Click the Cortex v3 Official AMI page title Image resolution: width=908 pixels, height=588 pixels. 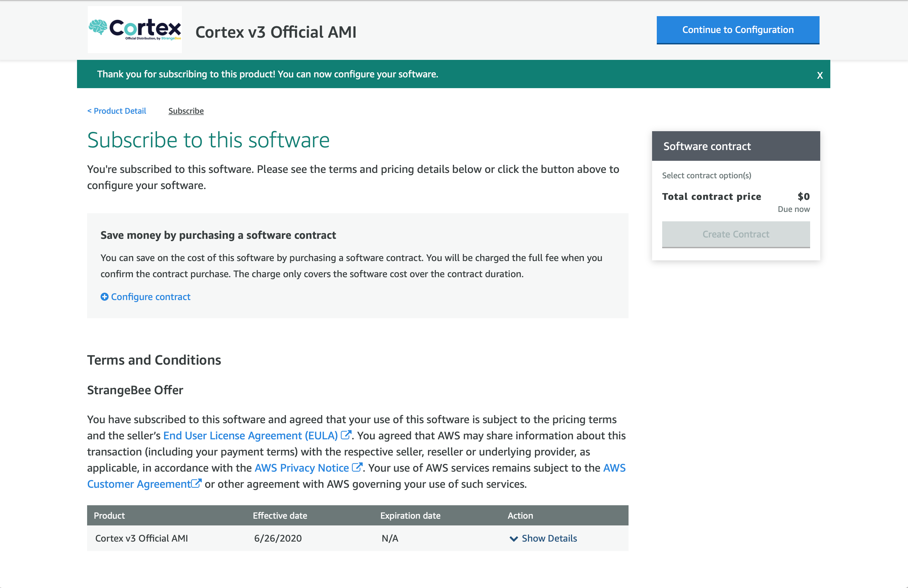275,32
